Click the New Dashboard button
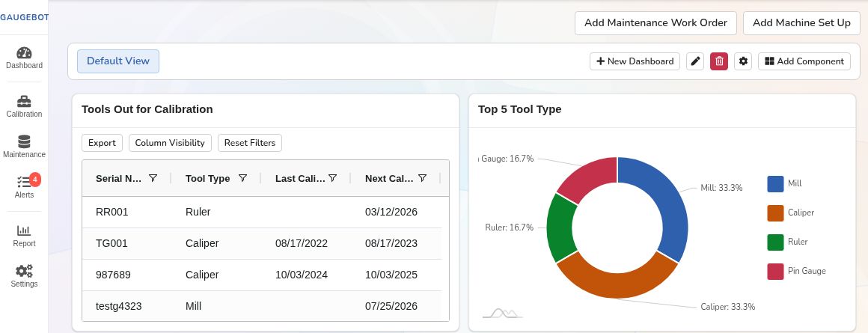Screen dimensions: 868x333 coord(635,61)
